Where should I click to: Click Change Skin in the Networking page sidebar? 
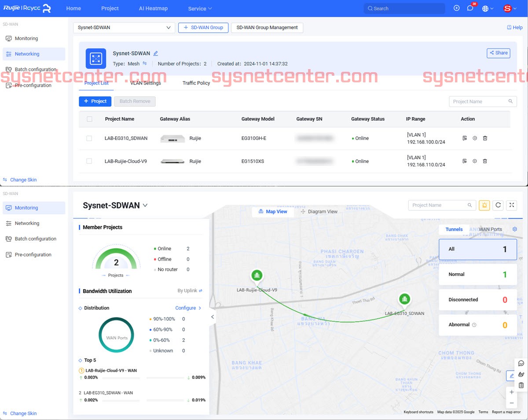(x=20, y=180)
